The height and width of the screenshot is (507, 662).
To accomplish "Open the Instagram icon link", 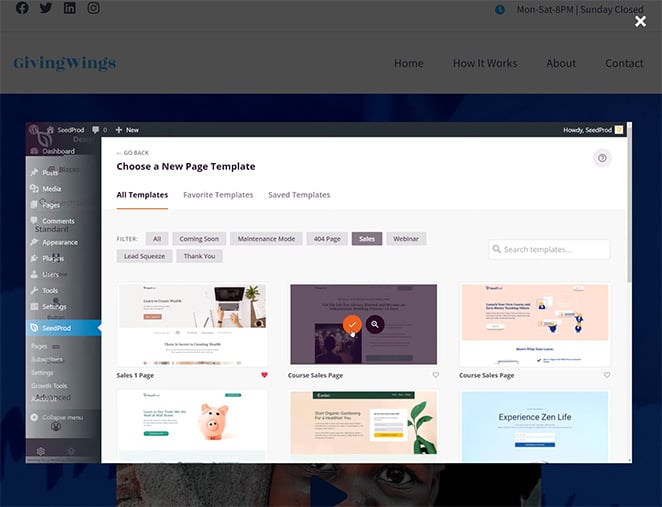I will (93, 8).
